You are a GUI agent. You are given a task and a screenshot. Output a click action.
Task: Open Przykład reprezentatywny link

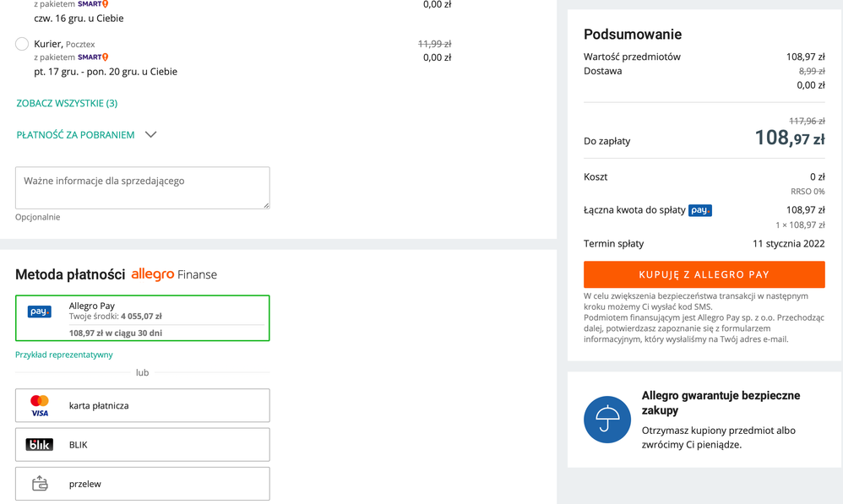64,355
